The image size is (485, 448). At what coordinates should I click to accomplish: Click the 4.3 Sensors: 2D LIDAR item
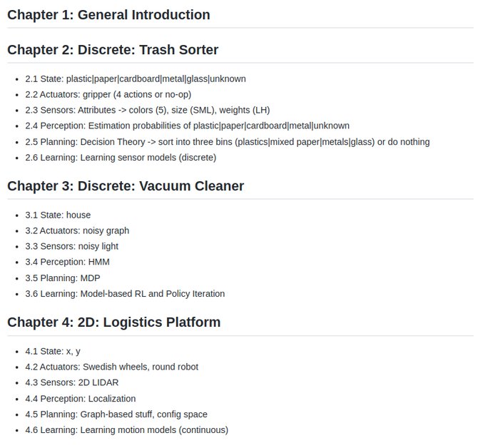point(74,382)
